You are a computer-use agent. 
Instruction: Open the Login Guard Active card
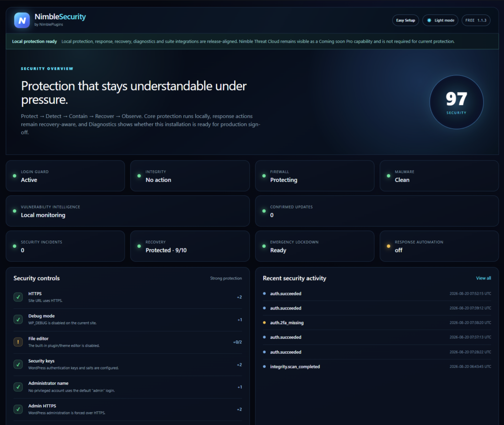coord(65,176)
